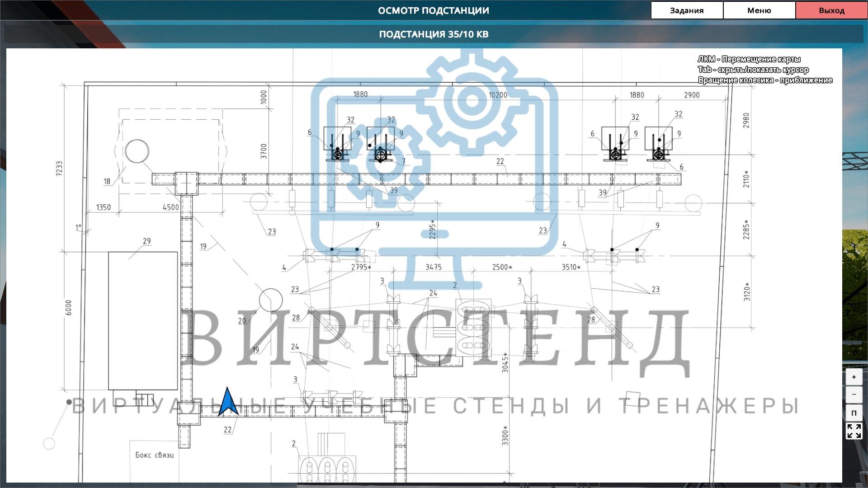This screenshot has height=488, width=868.
Task: Click the circle symbol labeled 20
Action: point(270,300)
